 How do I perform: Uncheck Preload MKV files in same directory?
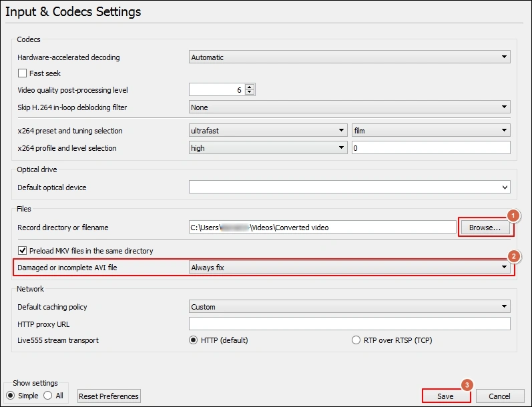[x=23, y=251]
